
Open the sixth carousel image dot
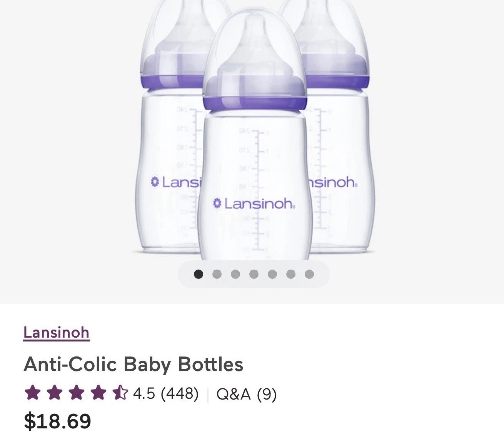coord(291,274)
